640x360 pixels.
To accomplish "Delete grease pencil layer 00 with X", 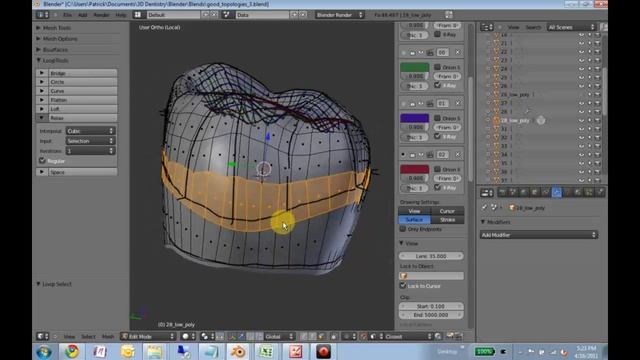I will coord(458,52).
